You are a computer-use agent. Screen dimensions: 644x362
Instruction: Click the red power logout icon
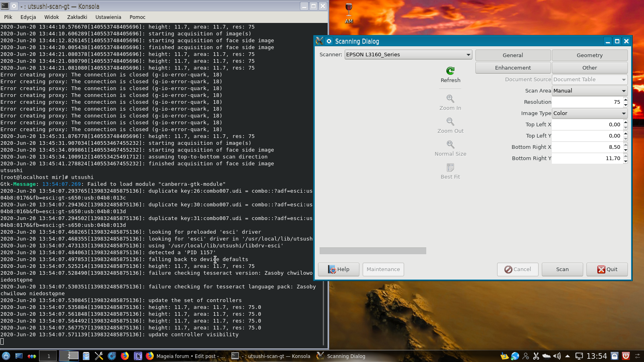[626, 356]
